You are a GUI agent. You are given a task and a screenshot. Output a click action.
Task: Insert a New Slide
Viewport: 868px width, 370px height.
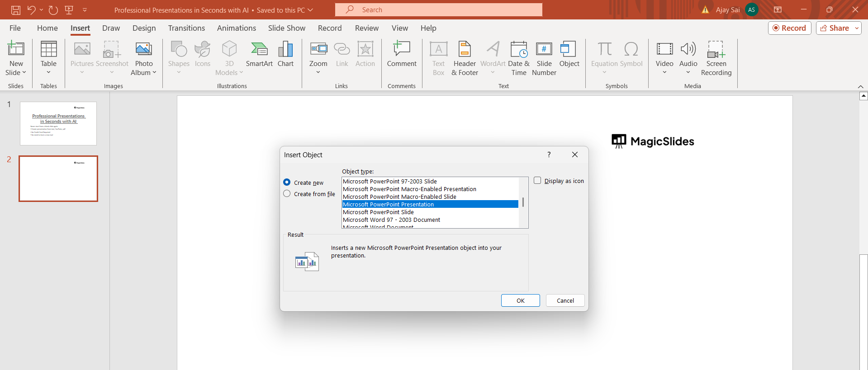pyautogui.click(x=16, y=58)
